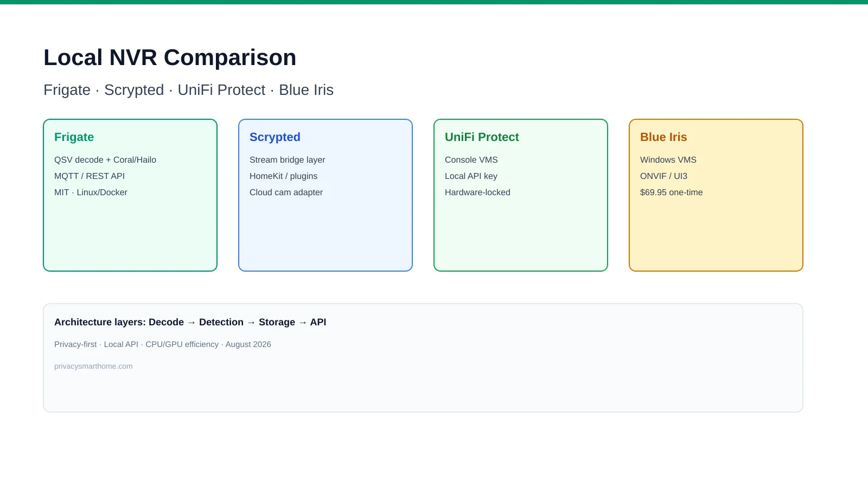Click the Frigate card heading
This screenshot has width=868, height=488.
(x=74, y=137)
